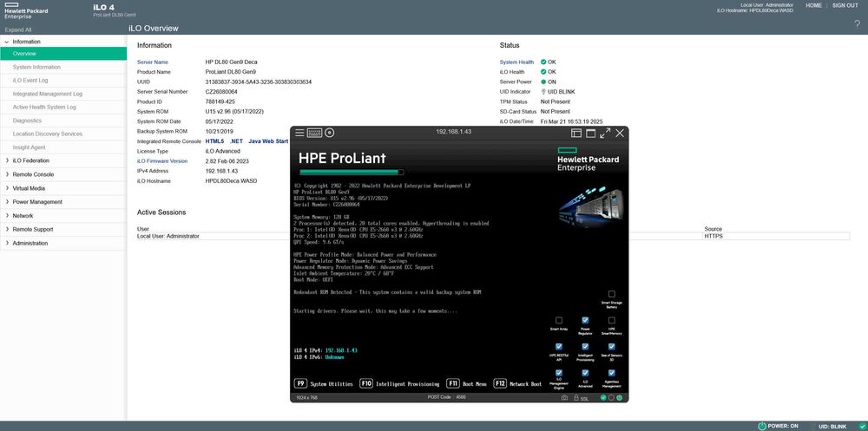This screenshot has height=431, width=868.
Task: Launch the .NET remote console link
Action: pyautogui.click(x=236, y=141)
